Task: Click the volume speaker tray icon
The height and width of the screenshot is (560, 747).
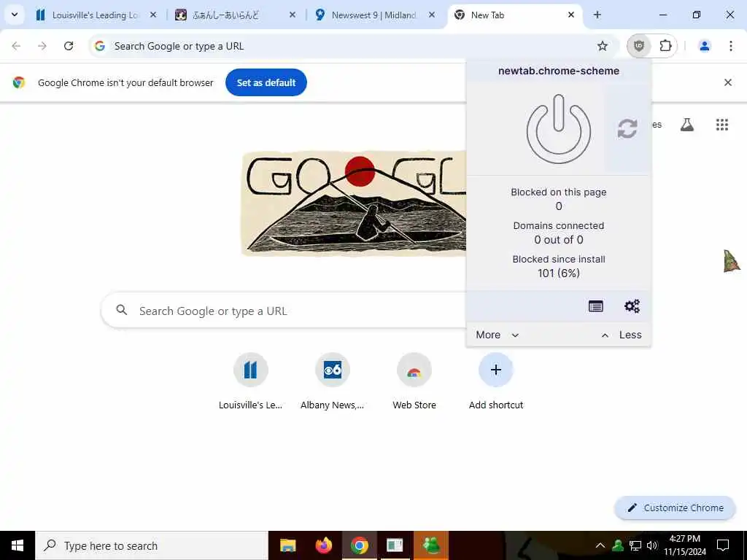Action: [652, 545]
